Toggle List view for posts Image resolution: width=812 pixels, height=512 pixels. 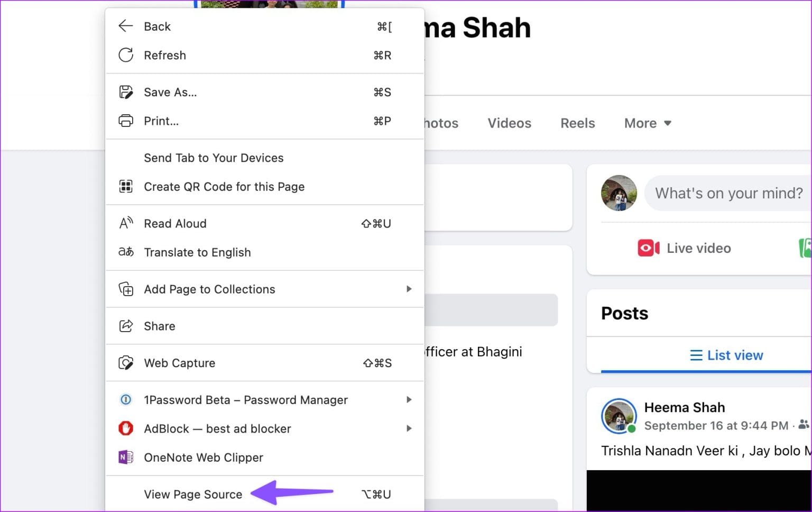click(x=726, y=355)
